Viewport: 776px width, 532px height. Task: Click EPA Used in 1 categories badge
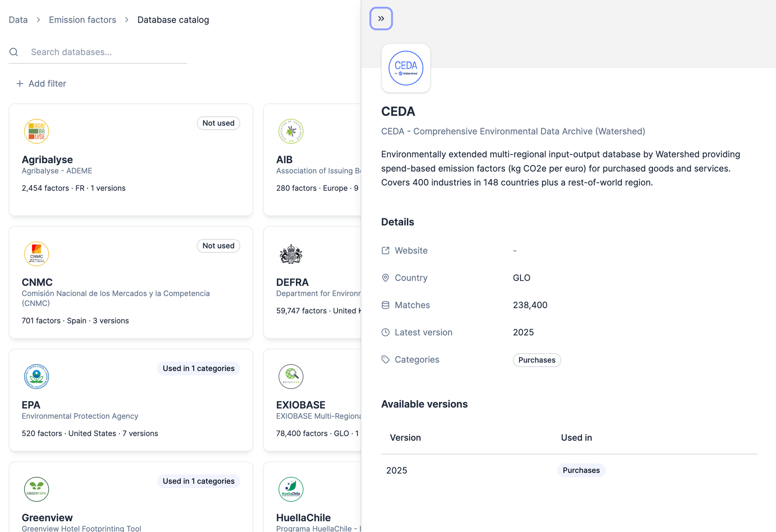[x=198, y=368]
